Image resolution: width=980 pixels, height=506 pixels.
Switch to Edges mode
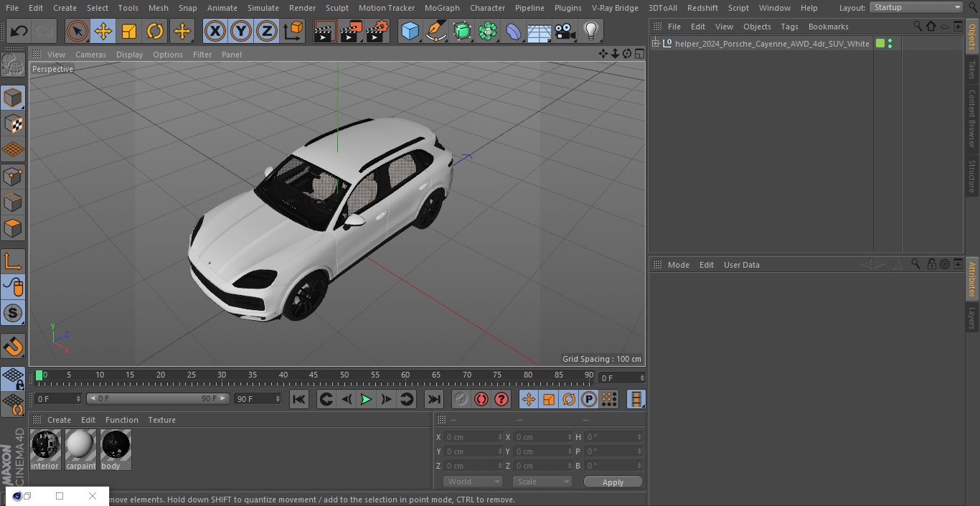13,202
